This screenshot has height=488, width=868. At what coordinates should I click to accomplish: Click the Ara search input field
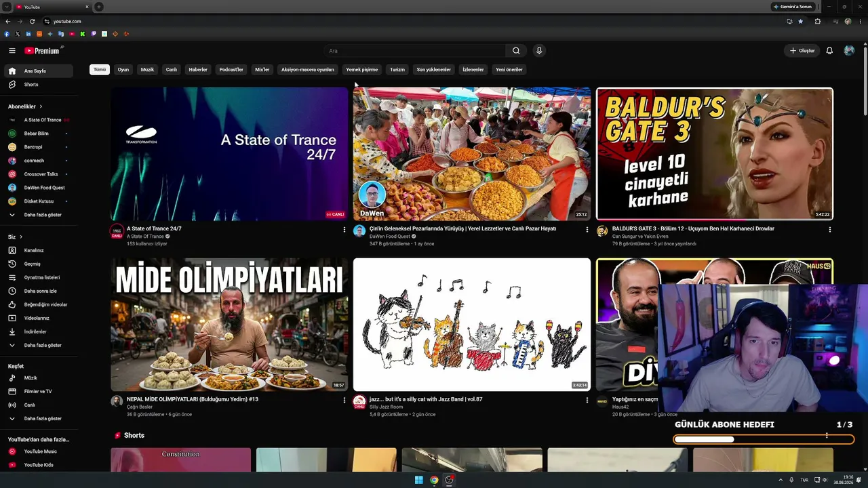pyautogui.click(x=415, y=51)
